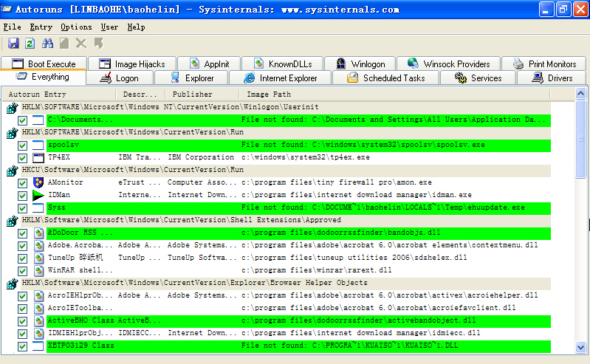The width and height of the screenshot is (590, 364).
Task: Click the Autoruns title bar app icon
Action: 7,9
